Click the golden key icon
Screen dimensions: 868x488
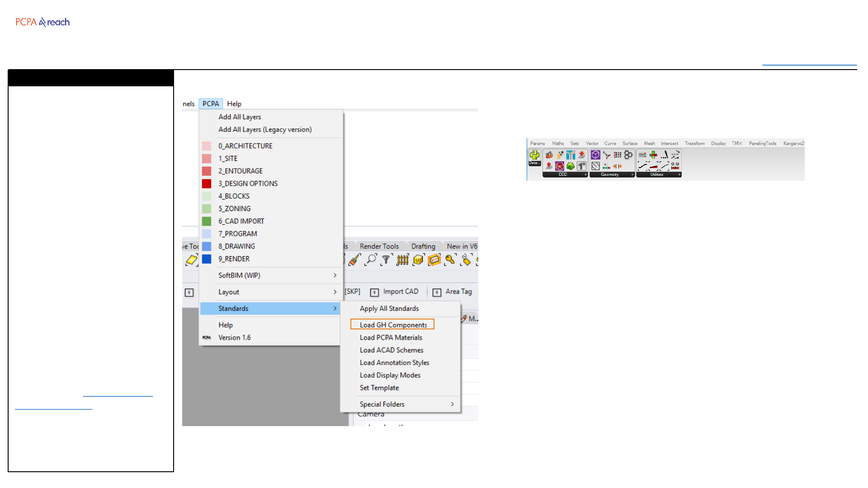click(450, 259)
